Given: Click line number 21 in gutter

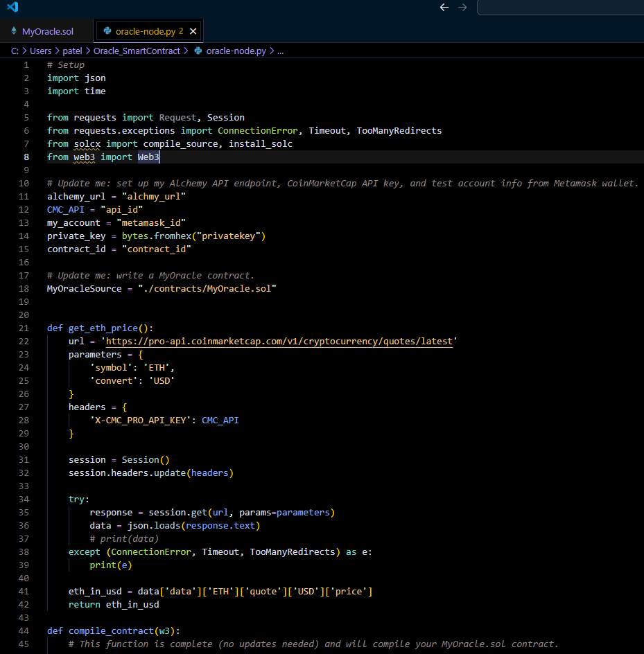Looking at the screenshot, I should [x=24, y=328].
